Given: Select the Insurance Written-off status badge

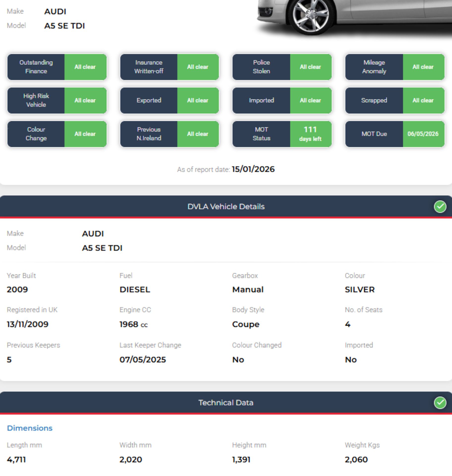Looking at the screenshot, I should point(169,67).
